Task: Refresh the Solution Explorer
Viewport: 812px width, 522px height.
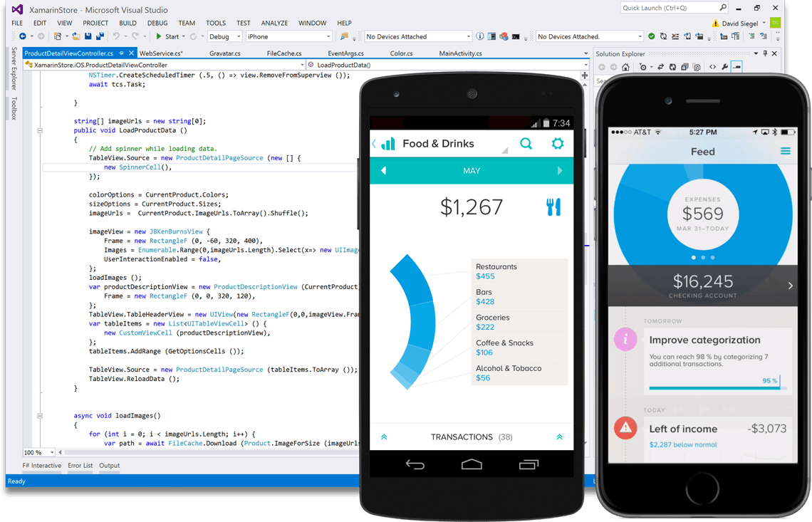Action: pyautogui.click(x=672, y=67)
